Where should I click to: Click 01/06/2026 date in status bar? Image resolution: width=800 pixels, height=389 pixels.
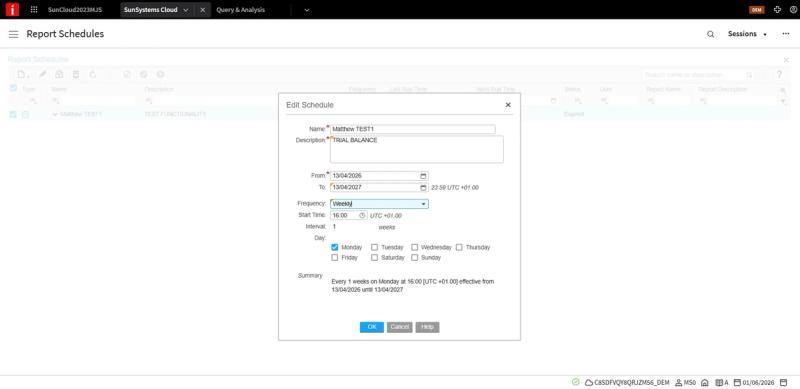[759, 382]
